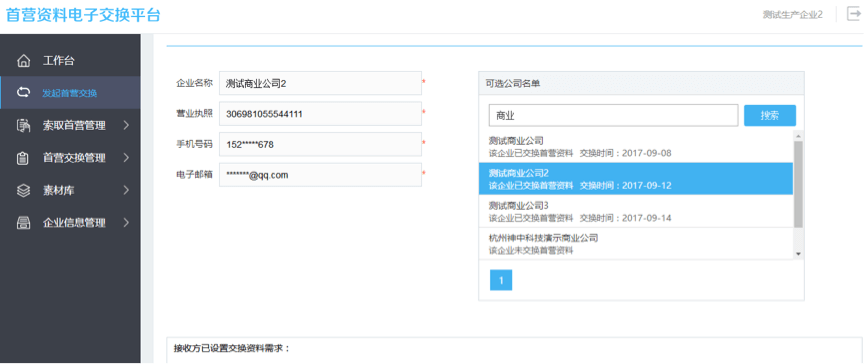Screen dimensions: 864x364
Task: Click the company list scrollbar up arrow
Action: [x=798, y=135]
